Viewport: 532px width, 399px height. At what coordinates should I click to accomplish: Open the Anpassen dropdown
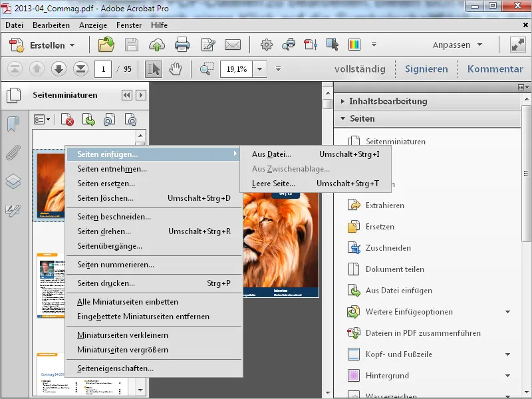(458, 45)
